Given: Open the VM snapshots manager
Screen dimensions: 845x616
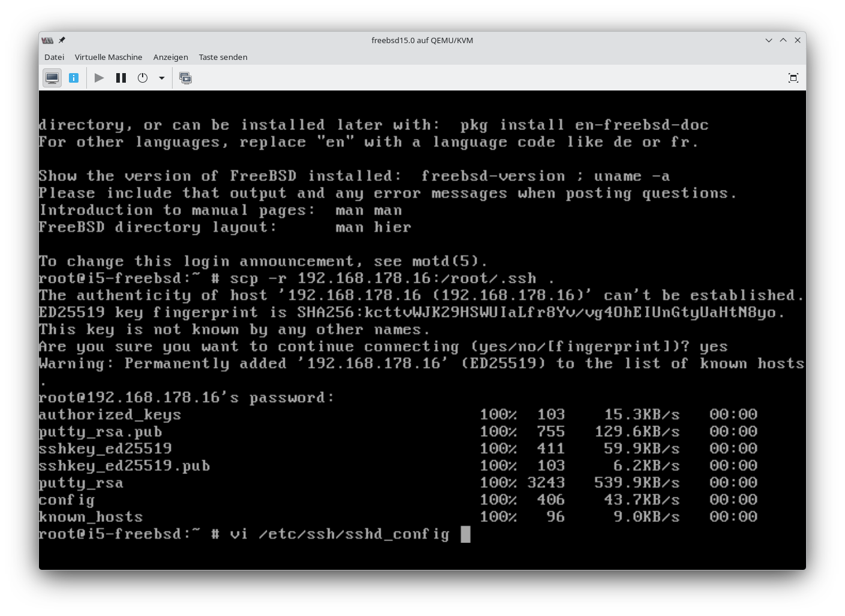Looking at the screenshot, I should (x=186, y=78).
